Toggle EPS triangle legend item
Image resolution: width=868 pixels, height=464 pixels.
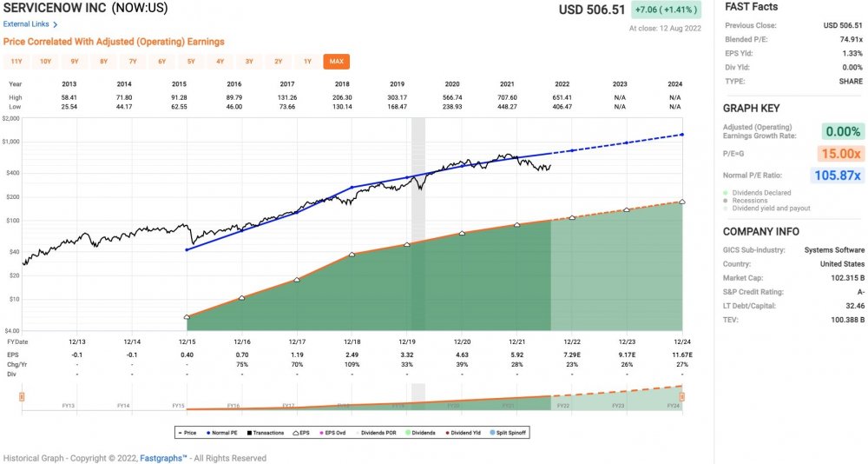pyautogui.click(x=300, y=433)
